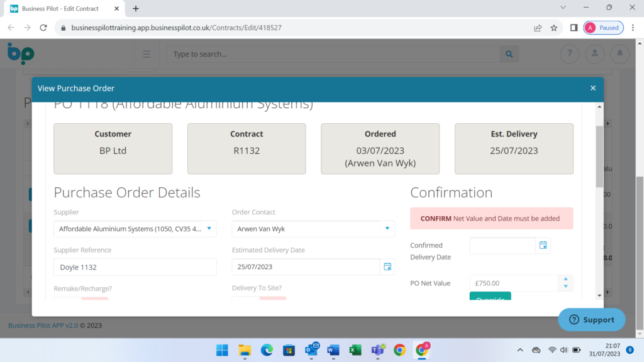
Task: Open the Estimated Delivery Date calendar picker
Action: click(387, 267)
